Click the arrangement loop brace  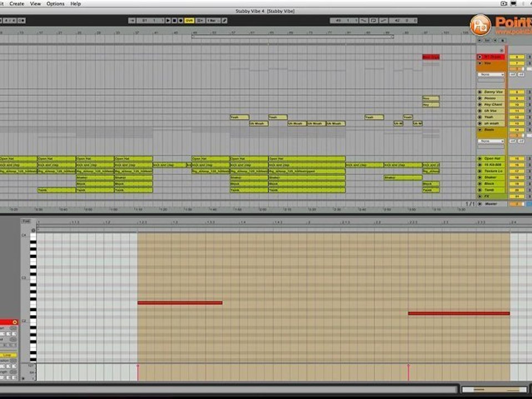(x=293, y=37)
